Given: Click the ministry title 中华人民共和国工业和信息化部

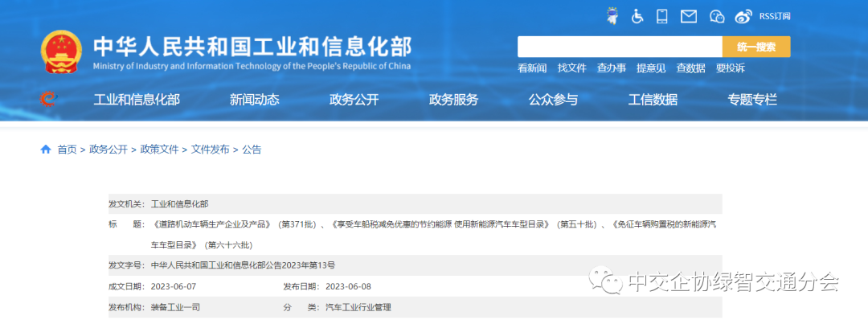Looking at the screenshot, I should [252, 47].
